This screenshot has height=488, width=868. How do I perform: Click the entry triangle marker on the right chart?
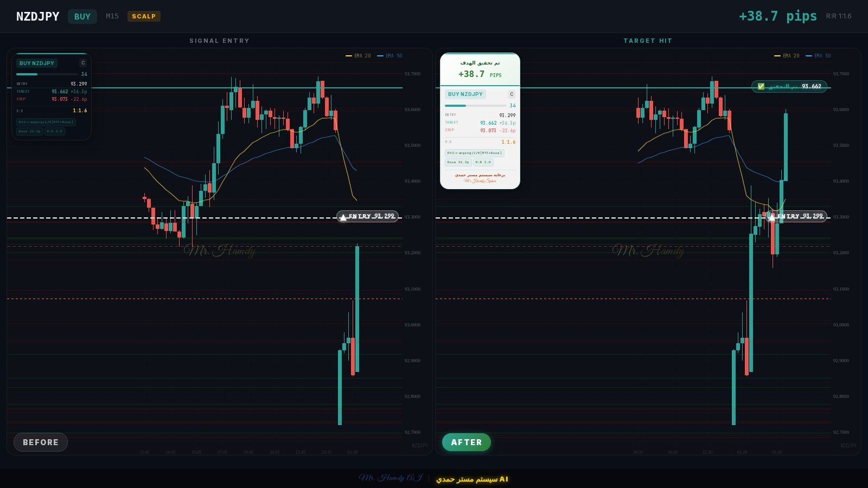pyautogui.click(x=771, y=217)
